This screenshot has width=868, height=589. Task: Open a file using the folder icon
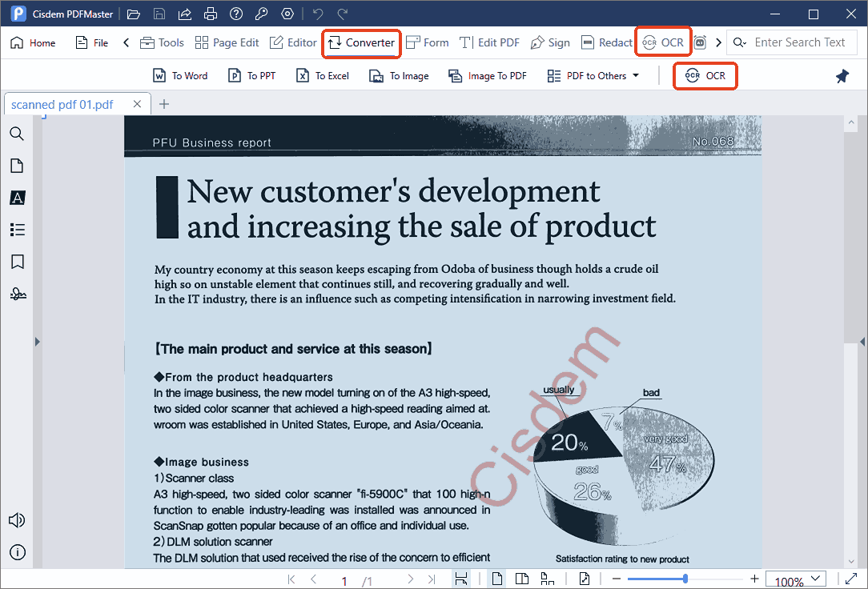(134, 14)
